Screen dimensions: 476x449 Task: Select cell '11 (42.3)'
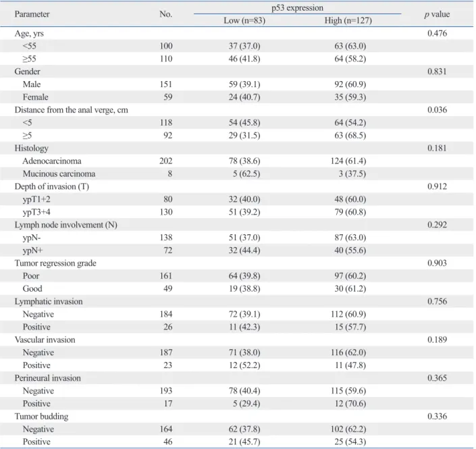click(x=244, y=327)
